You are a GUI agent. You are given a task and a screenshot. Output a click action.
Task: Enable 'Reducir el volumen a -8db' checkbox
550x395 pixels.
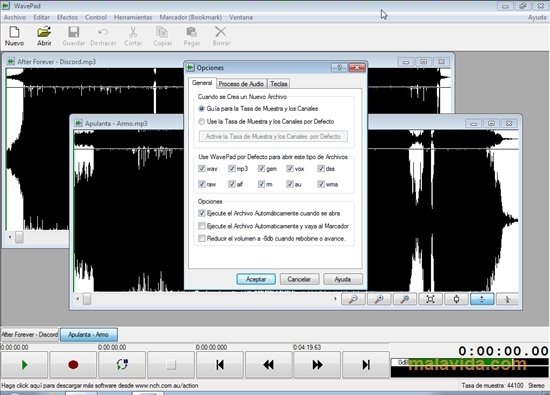[x=202, y=238]
